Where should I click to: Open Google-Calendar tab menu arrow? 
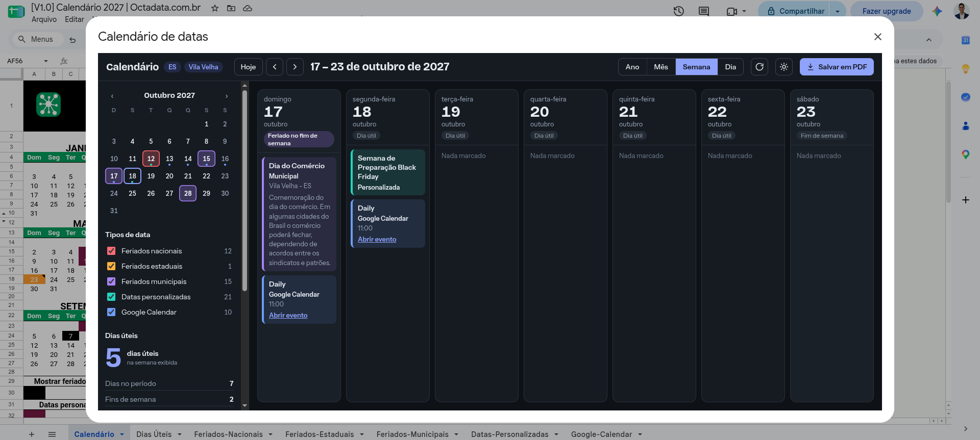tap(640, 434)
